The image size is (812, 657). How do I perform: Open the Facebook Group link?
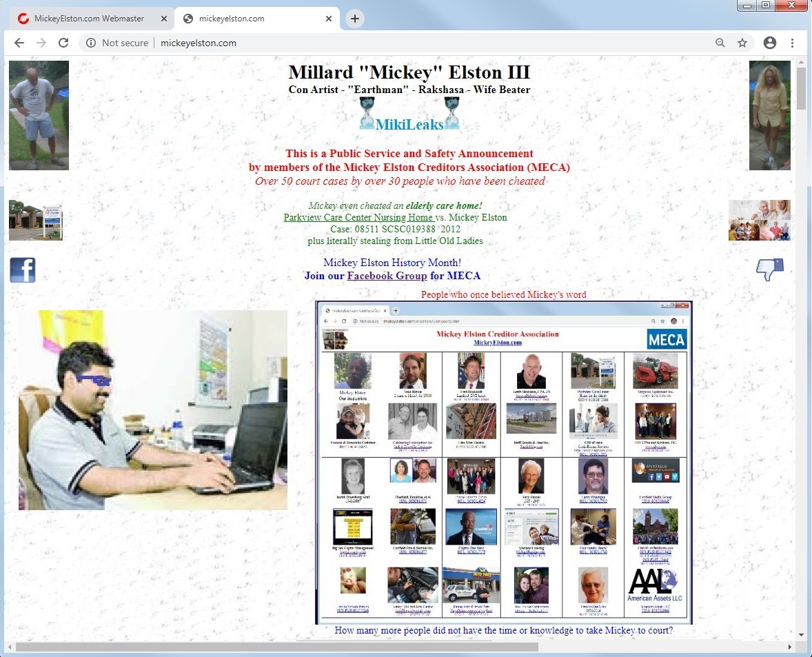[387, 276]
